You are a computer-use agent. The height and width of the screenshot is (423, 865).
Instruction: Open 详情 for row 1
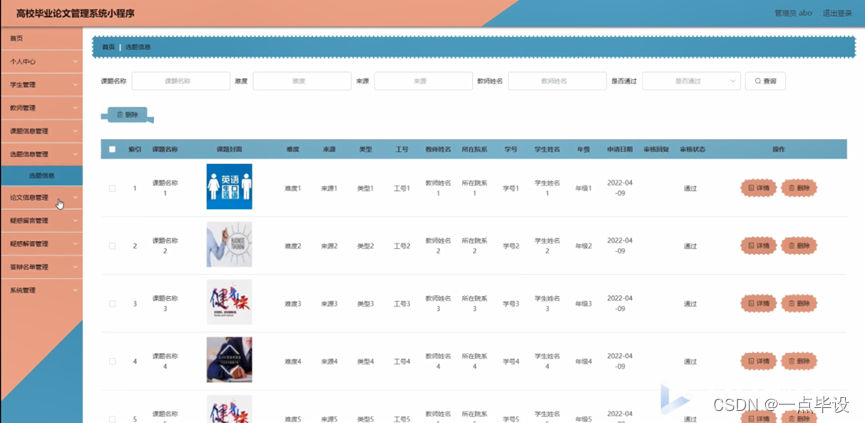click(759, 188)
